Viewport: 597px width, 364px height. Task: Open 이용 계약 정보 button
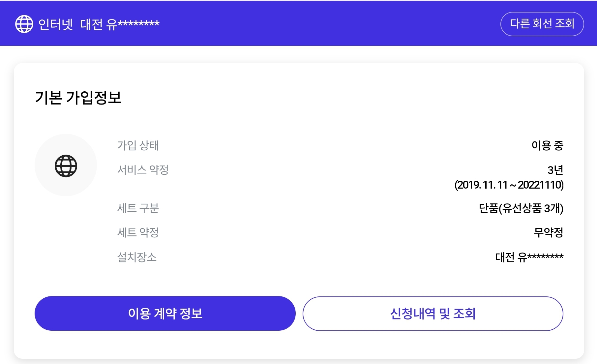165,313
